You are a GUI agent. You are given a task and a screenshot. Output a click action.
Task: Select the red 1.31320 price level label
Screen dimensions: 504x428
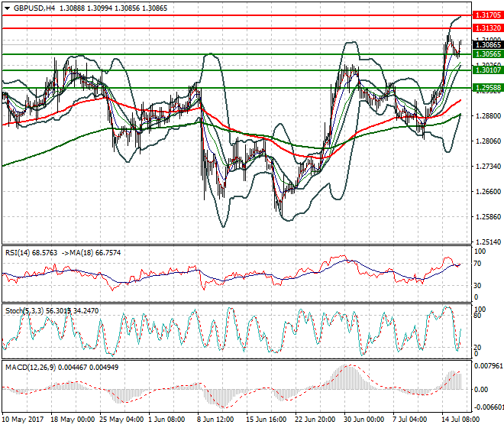[488, 28]
